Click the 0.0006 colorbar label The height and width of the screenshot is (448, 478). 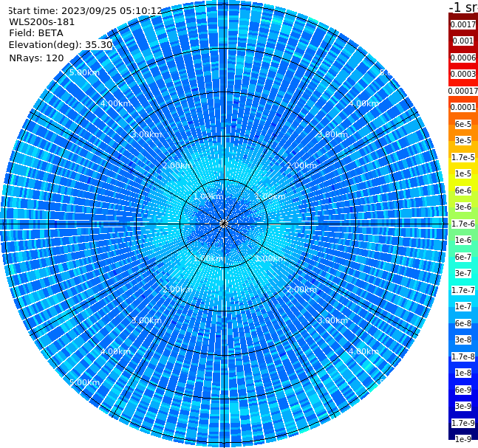tap(463, 58)
